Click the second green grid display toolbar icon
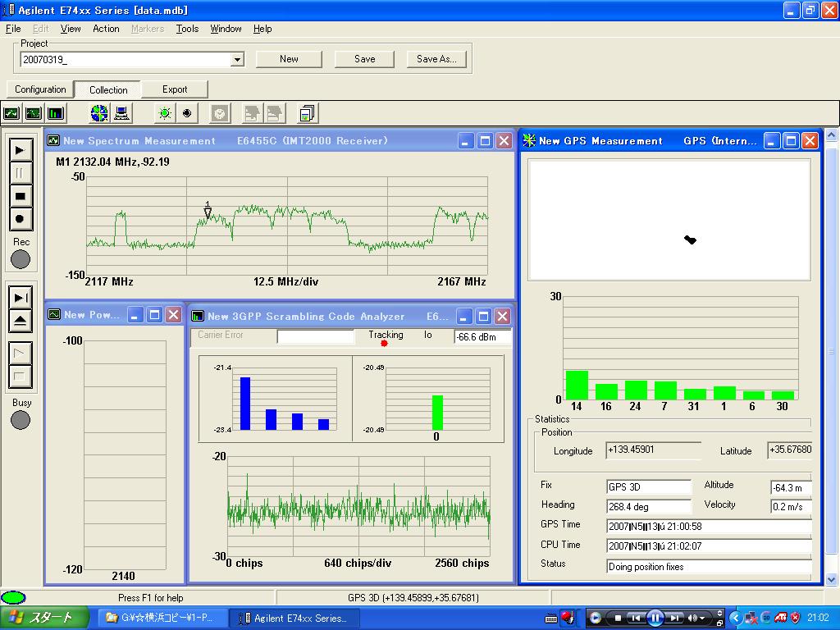This screenshot has height=630, width=840. tap(33, 113)
